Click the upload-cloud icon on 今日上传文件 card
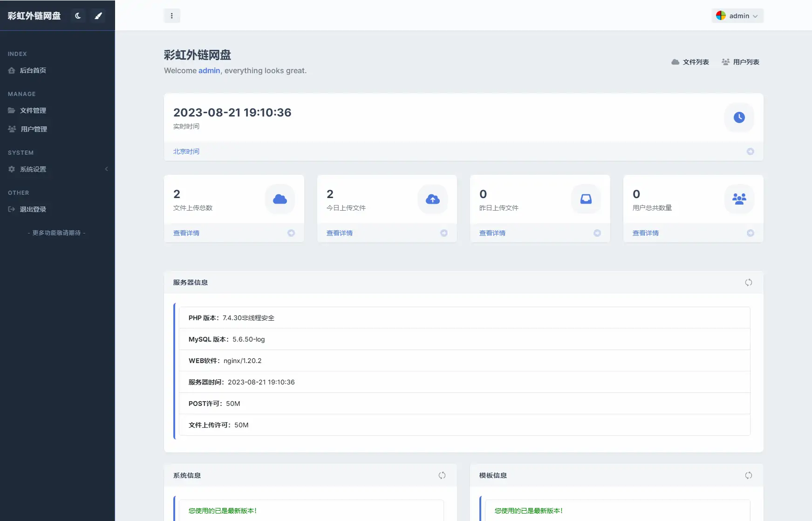This screenshot has width=812, height=521. click(432, 199)
